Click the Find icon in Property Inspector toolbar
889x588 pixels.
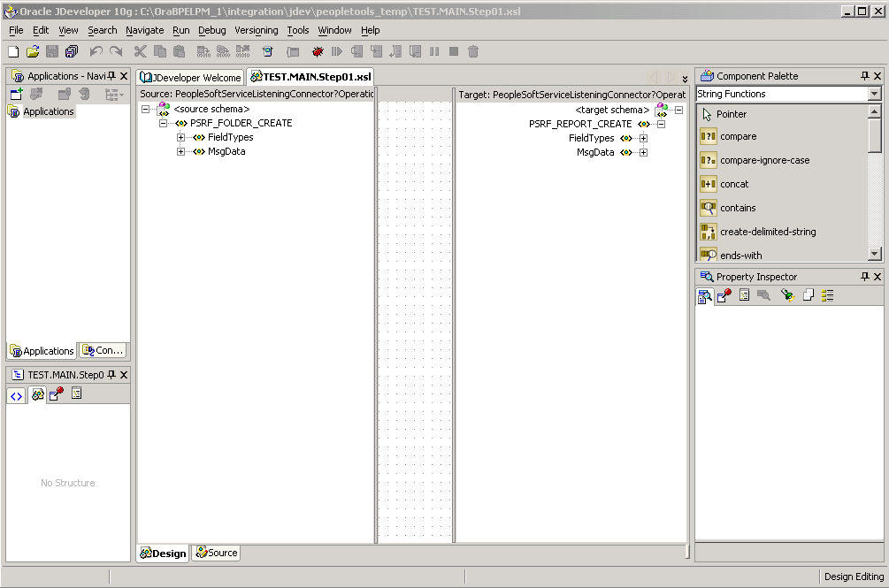coord(762,295)
